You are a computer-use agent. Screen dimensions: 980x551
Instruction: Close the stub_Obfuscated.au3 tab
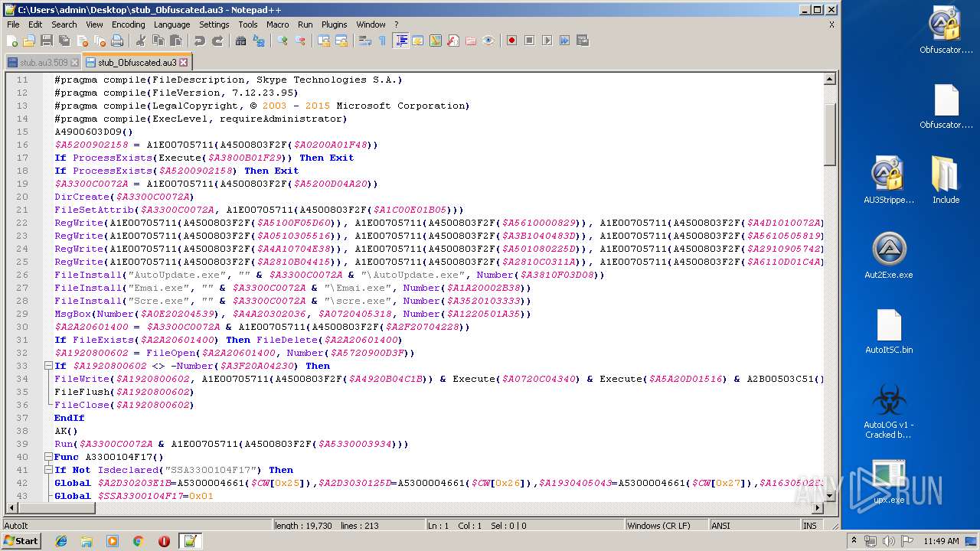(183, 63)
